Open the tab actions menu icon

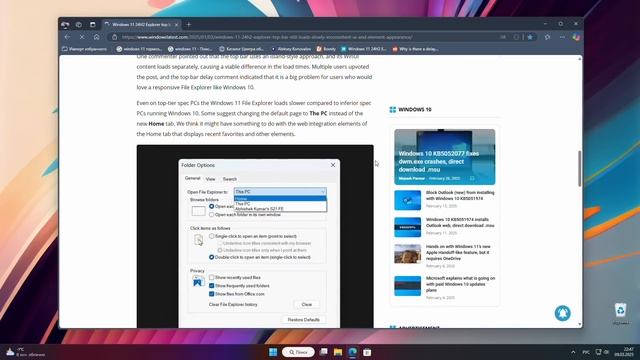[93, 25]
